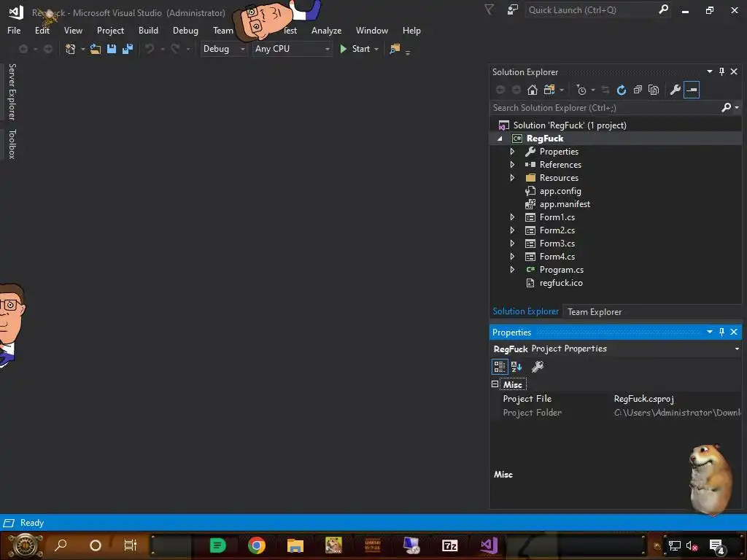Select regfuck.ico in Solution Explorer
Screen dimensions: 747x560
pyautogui.click(x=561, y=283)
